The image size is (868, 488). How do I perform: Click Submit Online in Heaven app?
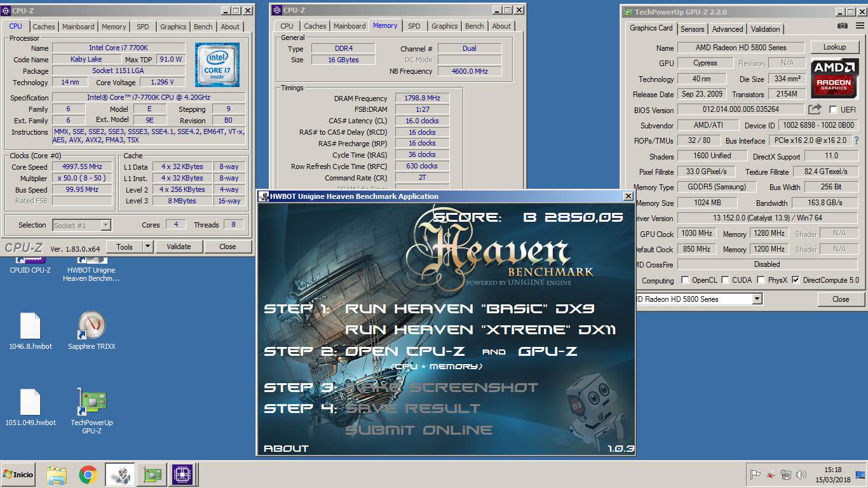(x=419, y=430)
